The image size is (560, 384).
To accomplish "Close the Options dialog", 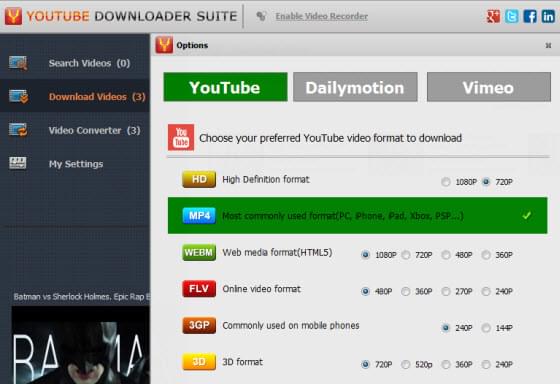I will pyautogui.click(x=548, y=45).
